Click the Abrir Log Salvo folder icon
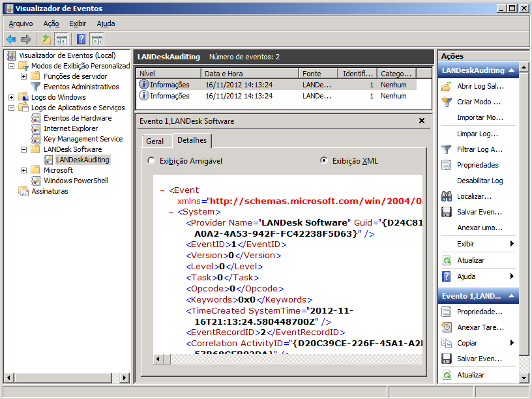 click(x=447, y=86)
